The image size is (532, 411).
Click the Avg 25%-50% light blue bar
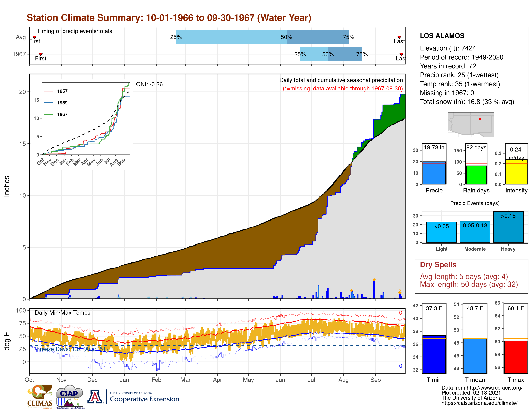pos(231,37)
